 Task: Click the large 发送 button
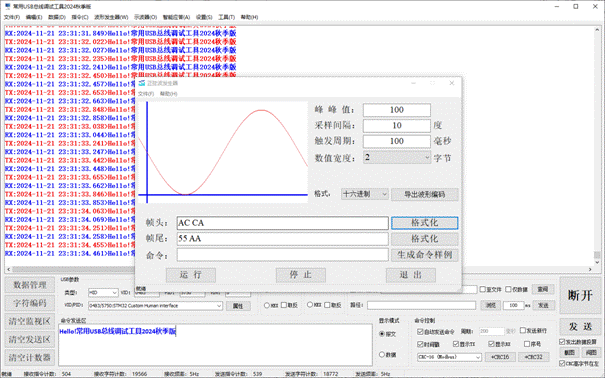pyautogui.click(x=580, y=327)
